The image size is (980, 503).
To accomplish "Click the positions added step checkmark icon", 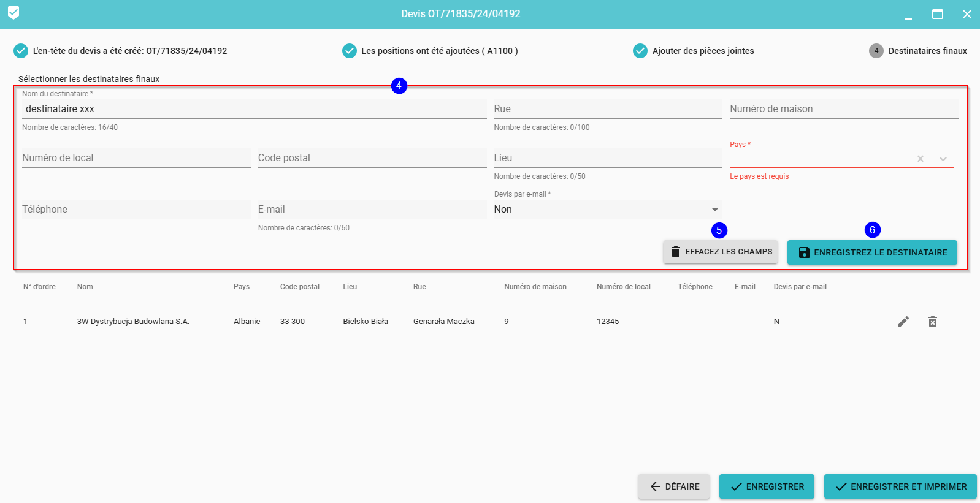I will coord(350,51).
